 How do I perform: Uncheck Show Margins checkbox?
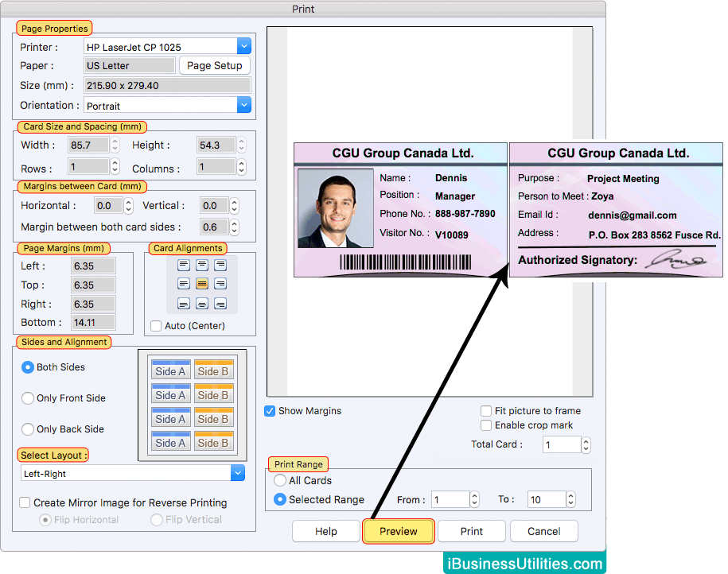point(270,411)
